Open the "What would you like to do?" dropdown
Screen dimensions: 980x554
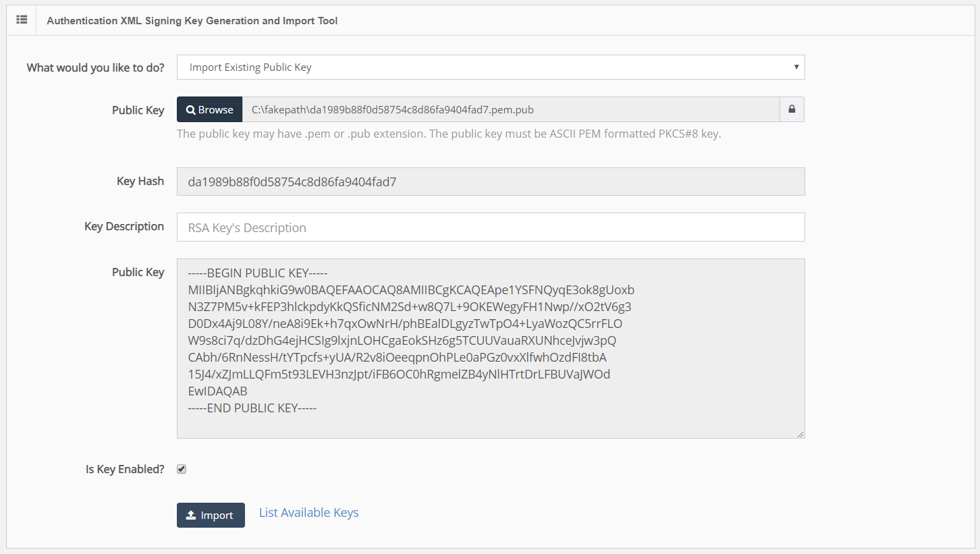click(490, 67)
